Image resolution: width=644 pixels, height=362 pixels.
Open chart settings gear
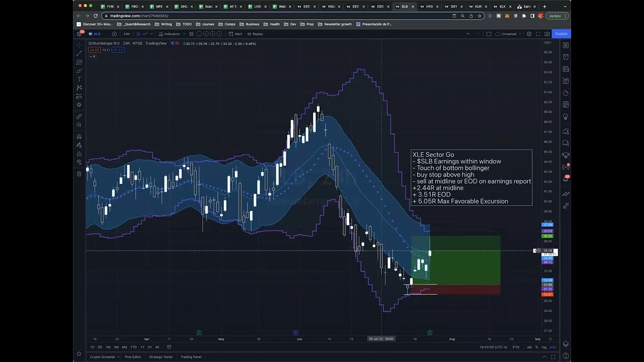tap(529, 34)
